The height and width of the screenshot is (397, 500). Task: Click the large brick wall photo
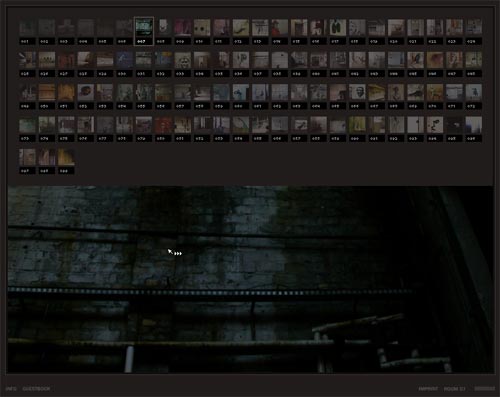click(250, 279)
